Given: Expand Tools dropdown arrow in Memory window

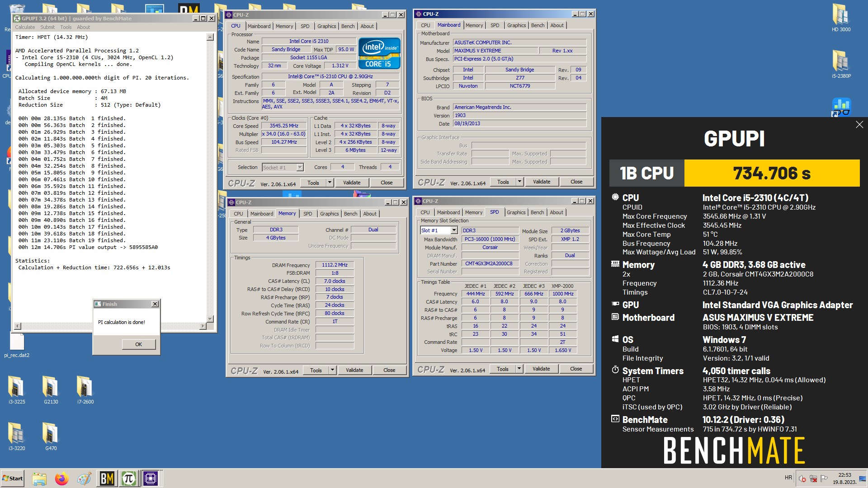Looking at the screenshot, I should [333, 370].
